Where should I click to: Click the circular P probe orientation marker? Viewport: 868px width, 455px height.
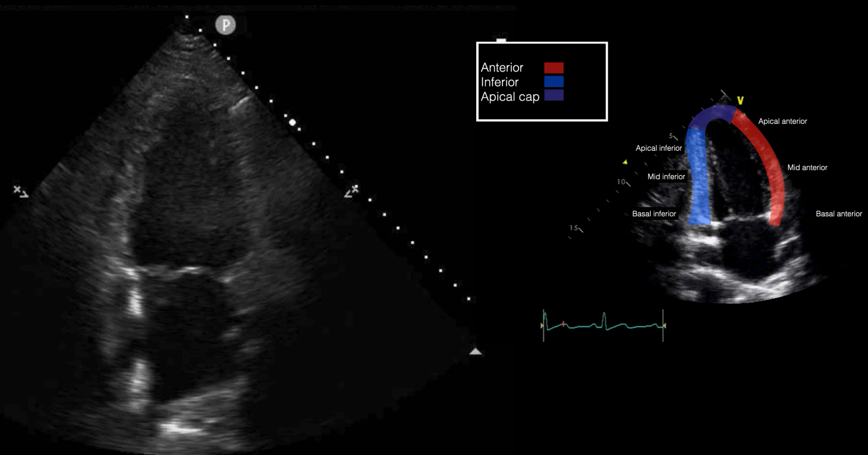click(x=226, y=25)
